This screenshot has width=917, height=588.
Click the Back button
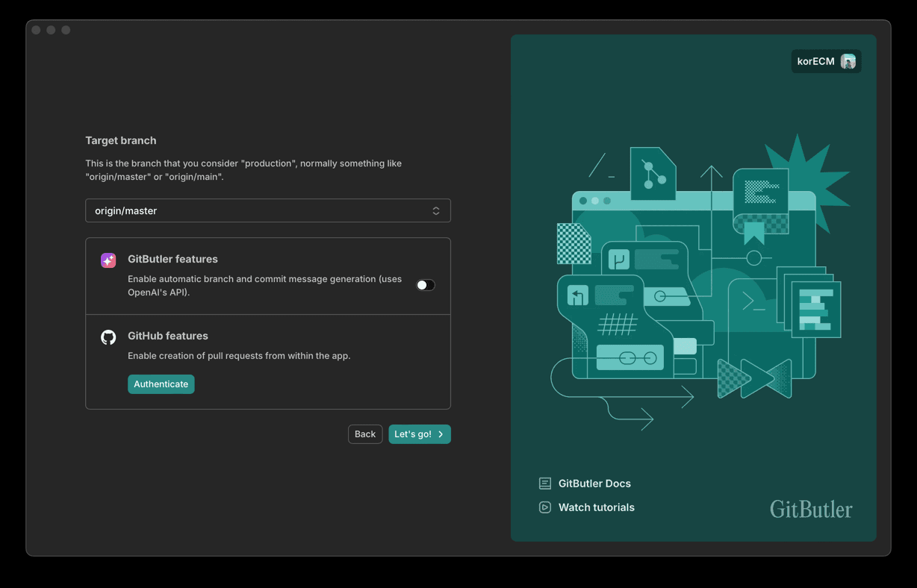pos(365,434)
